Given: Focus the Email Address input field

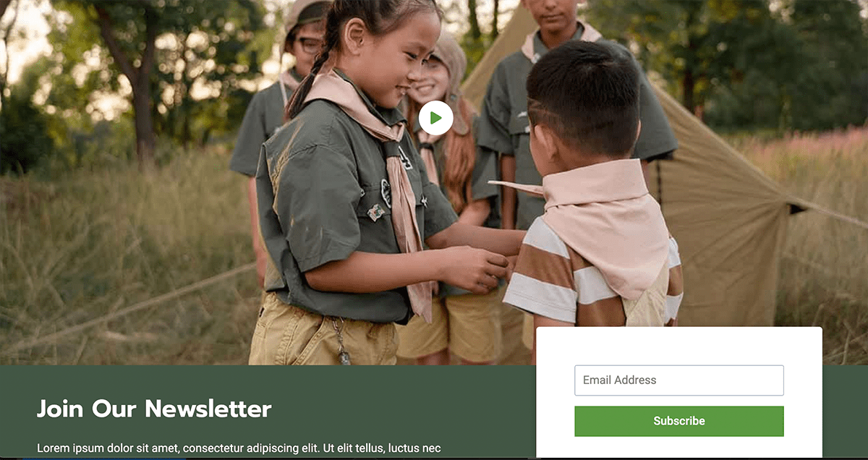Looking at the screenshot, I should (x=679, y=380).
